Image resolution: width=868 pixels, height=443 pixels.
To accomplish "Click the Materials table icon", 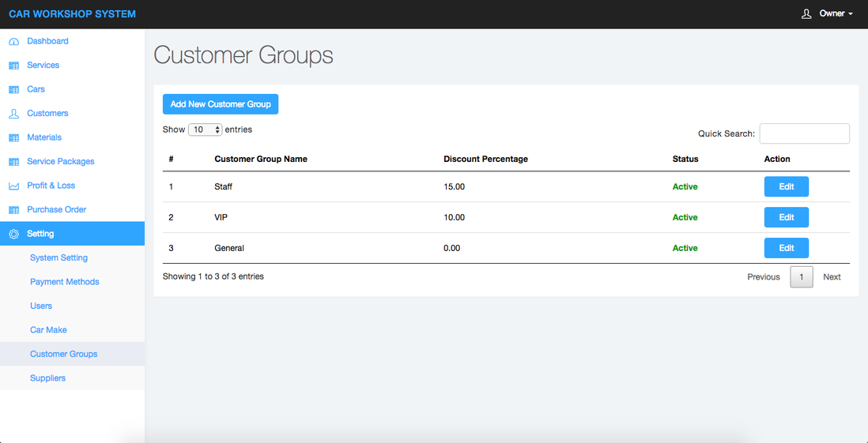I will [x=13, y=138].
